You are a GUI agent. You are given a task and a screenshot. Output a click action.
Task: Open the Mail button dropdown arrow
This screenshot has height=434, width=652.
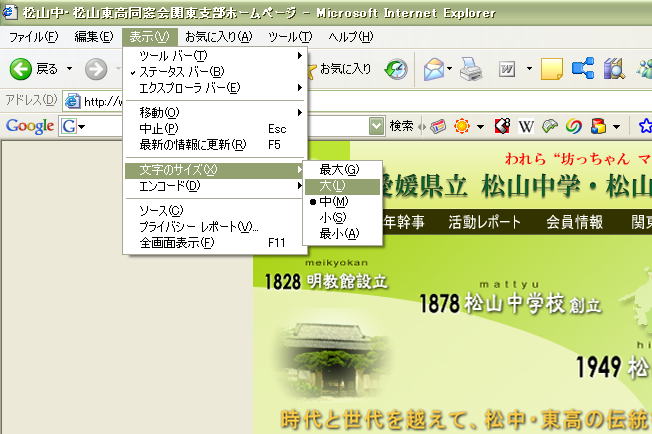pyautogui.click(x=449, y=69)
